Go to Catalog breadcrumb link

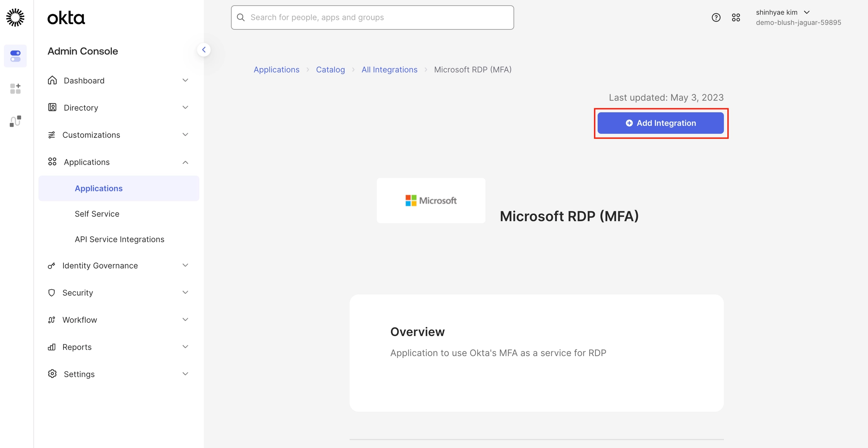331,69
